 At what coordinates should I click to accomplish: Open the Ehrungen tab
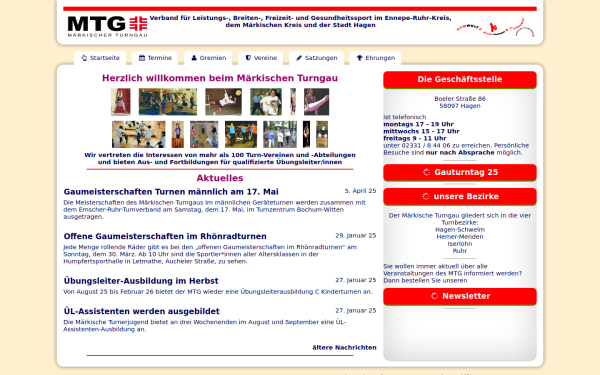[375, 58]
